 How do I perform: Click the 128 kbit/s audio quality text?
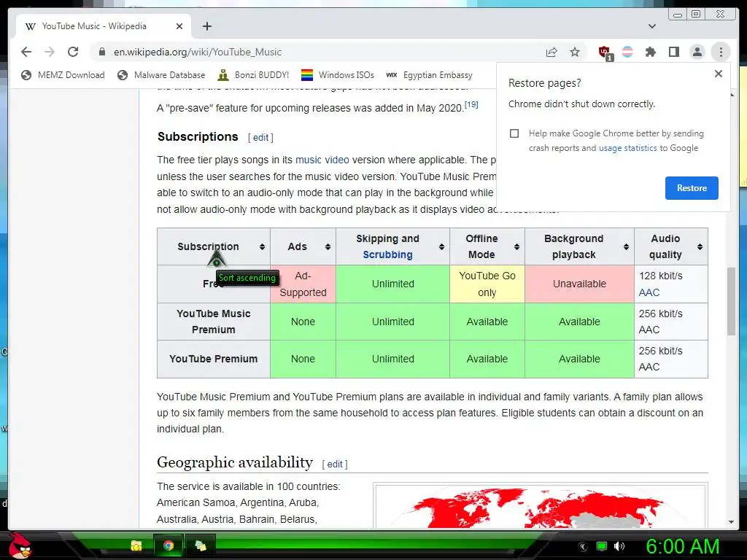click(660, 276)
